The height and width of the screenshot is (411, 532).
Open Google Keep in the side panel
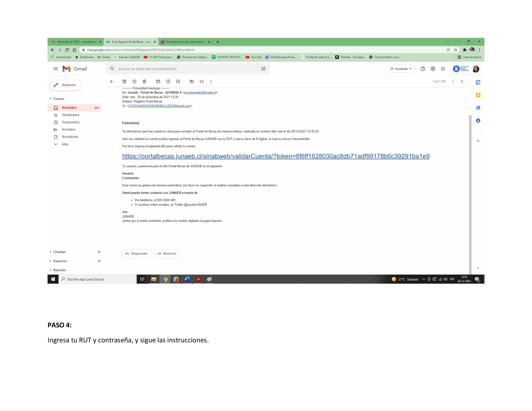point(478,95)
